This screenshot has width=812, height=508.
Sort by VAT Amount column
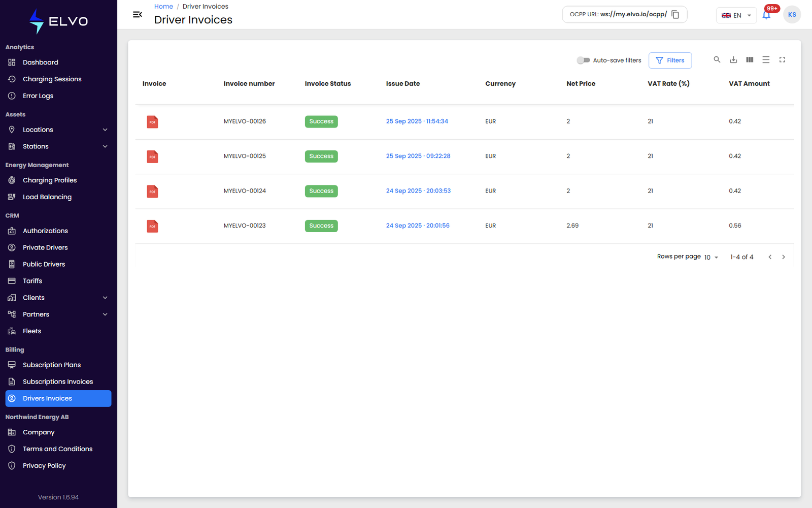749,84
